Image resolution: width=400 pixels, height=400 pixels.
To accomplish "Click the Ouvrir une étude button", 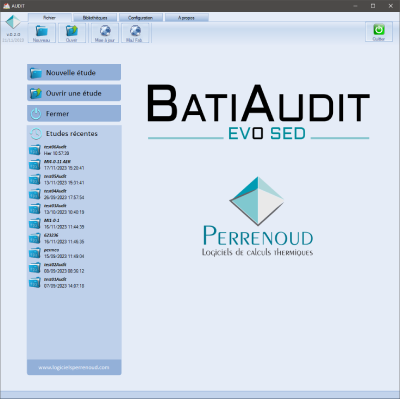I will 74,93.
